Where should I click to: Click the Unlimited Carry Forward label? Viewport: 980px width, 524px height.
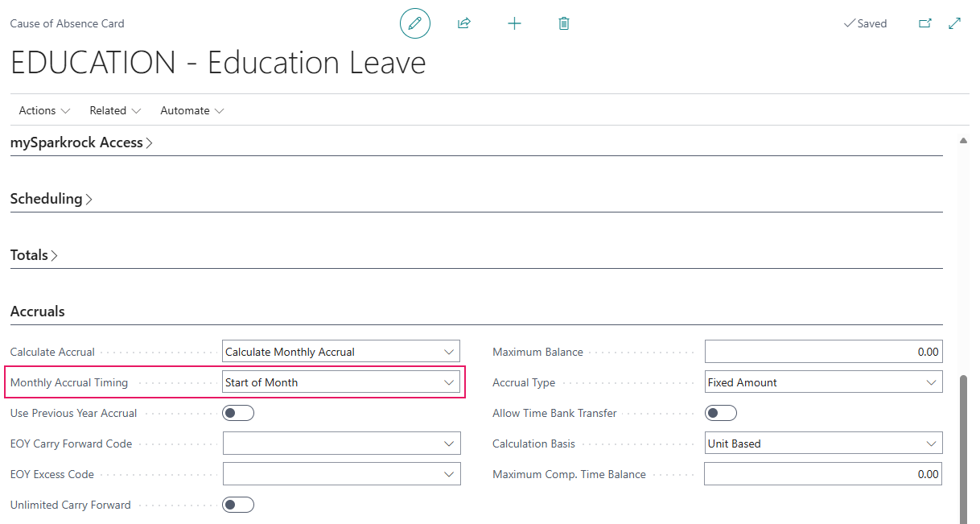pyautogui.click(x=70, y=505)
